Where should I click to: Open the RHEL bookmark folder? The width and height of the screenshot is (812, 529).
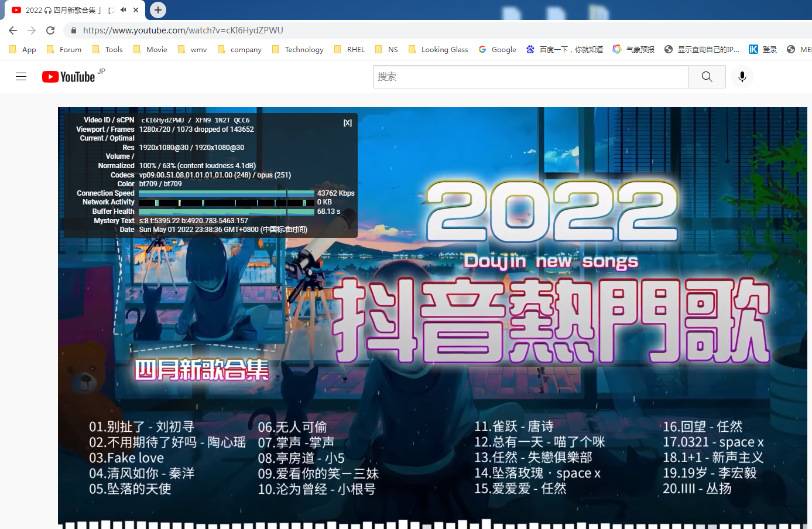coord(350,50)
